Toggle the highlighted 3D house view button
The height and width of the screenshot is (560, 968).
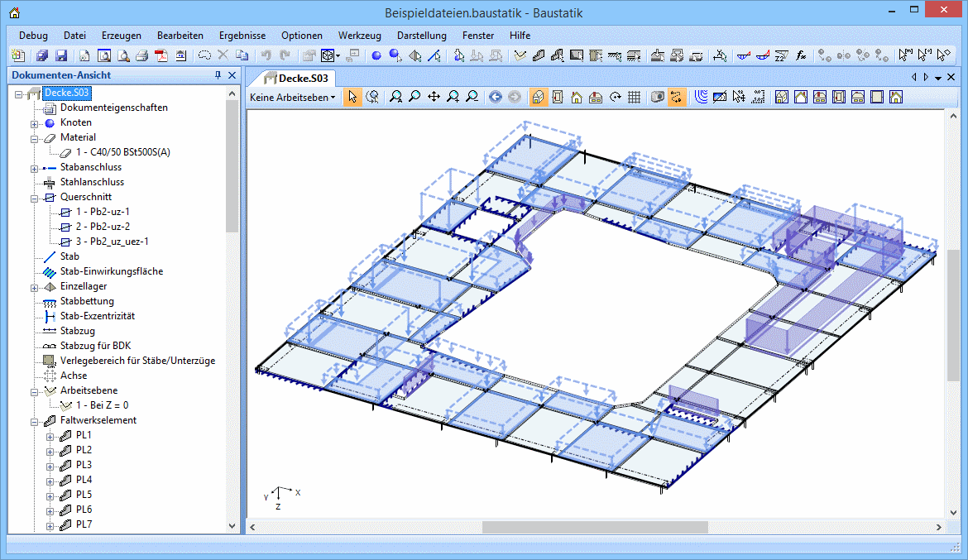tap(538, 97)
